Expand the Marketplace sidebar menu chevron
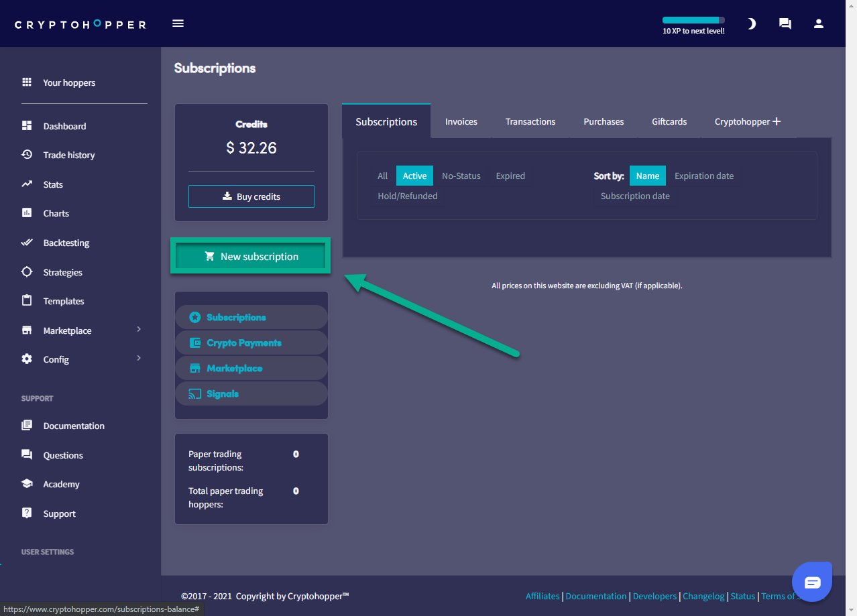The image size is (857, 616). (x=139, y=329)
